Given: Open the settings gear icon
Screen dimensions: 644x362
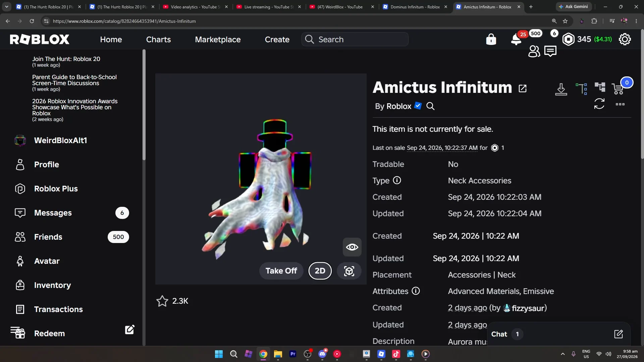Looking at the screenshot, I should pos(625,39).
